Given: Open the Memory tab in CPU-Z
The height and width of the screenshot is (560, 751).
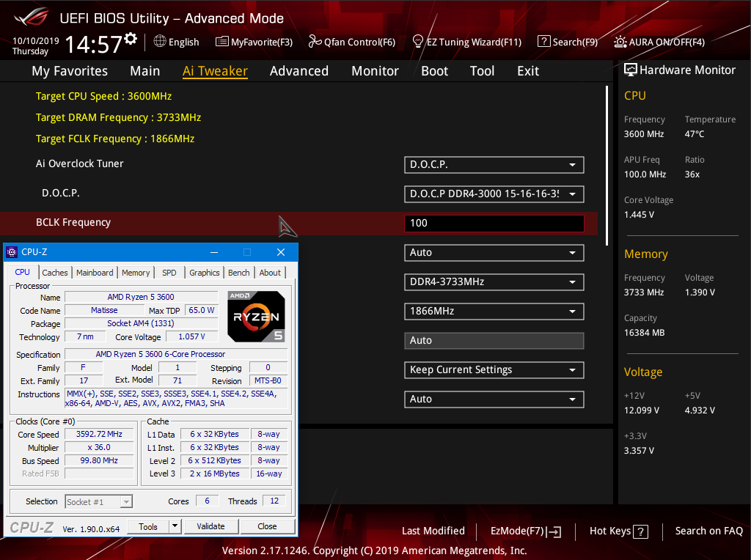Looking at the screenshot, I should [136, 273].
